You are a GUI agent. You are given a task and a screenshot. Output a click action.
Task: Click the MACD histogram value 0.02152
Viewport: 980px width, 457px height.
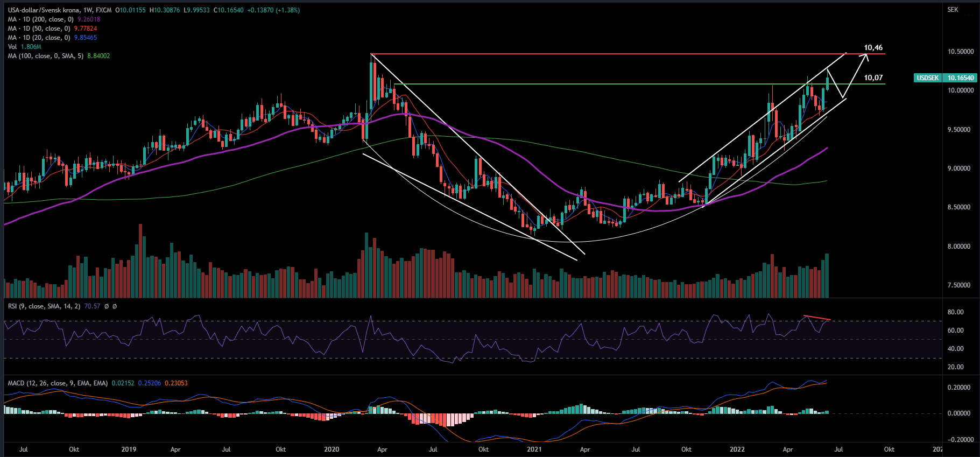(123, 383)
